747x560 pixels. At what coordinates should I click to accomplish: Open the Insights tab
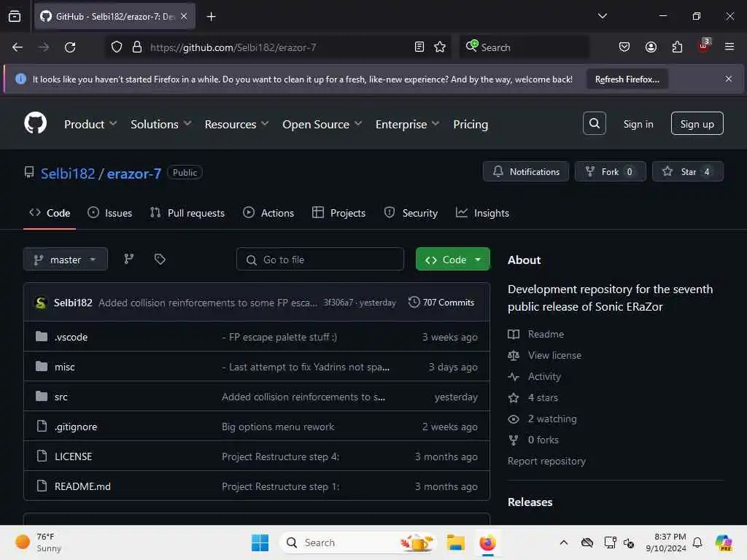[482, 213]
